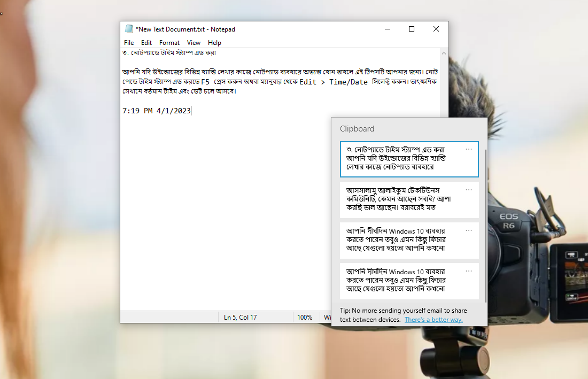Click the F5 text in the document
588x379 pixels.
pos(205,82)
